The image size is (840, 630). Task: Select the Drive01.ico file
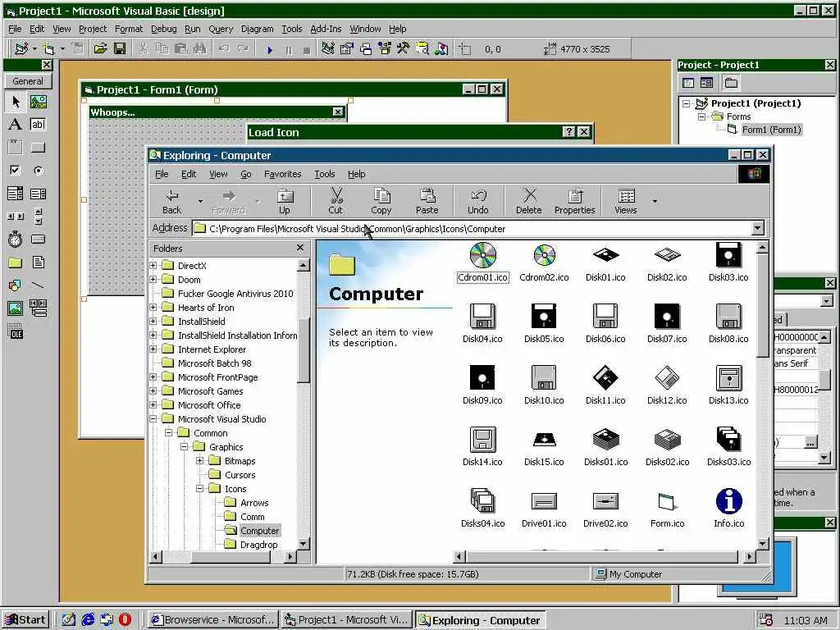pos(544,509)
